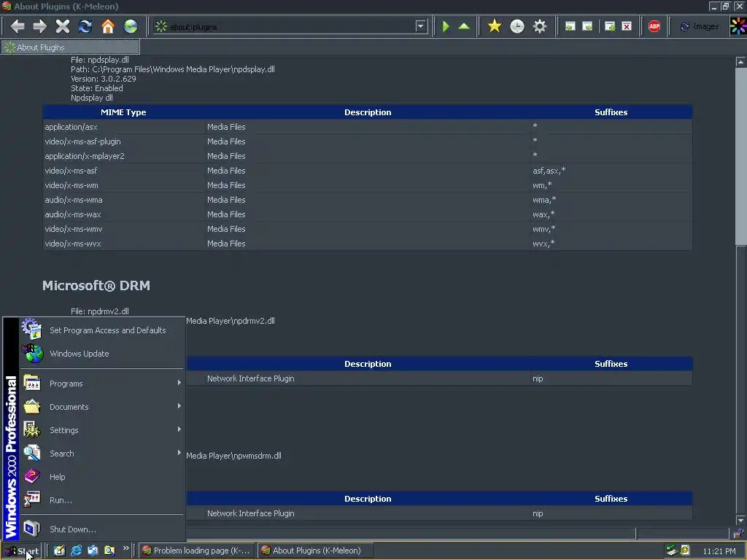Click the green Up triangle icon
The image size is (747, 560).
[x=464, y=26]
